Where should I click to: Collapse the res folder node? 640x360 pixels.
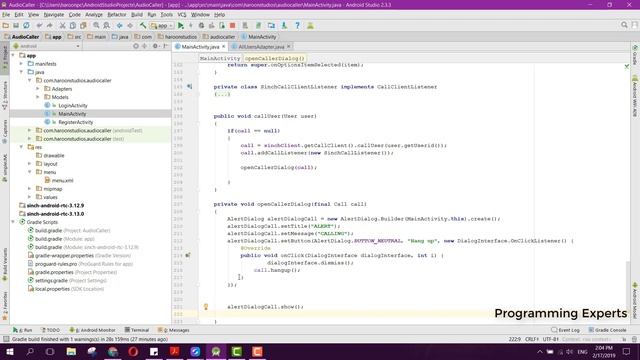(21, 147)
